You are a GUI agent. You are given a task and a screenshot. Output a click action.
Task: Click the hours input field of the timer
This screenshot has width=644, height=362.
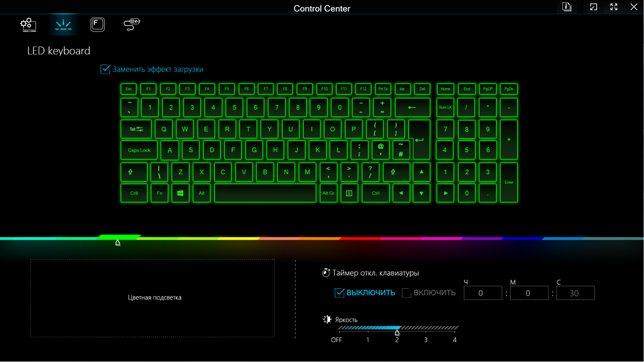pyautogui.click(x=481, y=293)
